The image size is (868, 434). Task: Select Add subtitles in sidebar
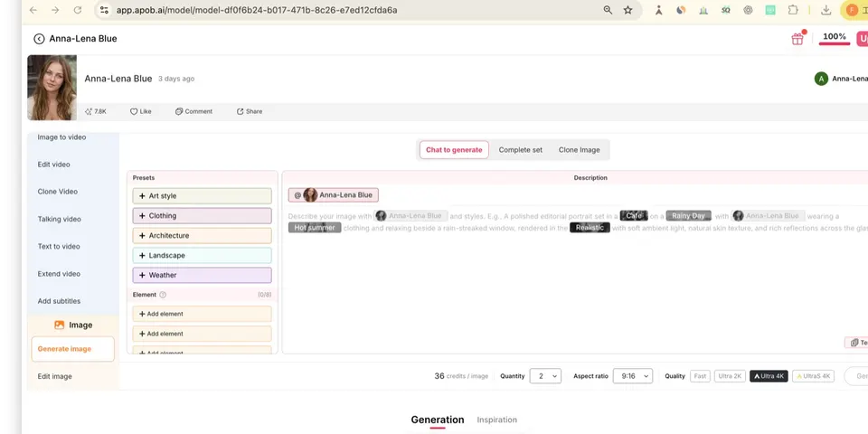(x=60, y=301)
